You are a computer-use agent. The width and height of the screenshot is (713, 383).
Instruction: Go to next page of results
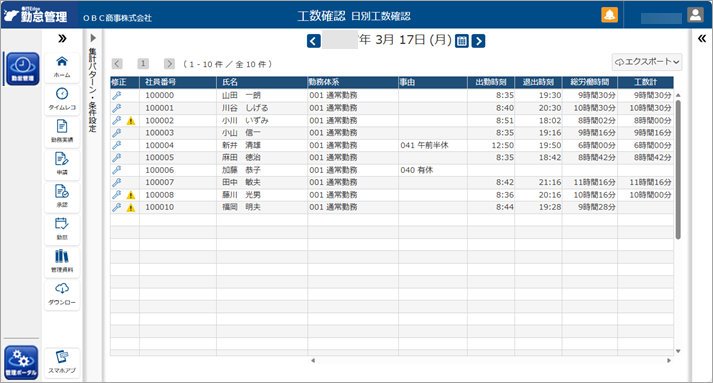[x=169, y=64]
